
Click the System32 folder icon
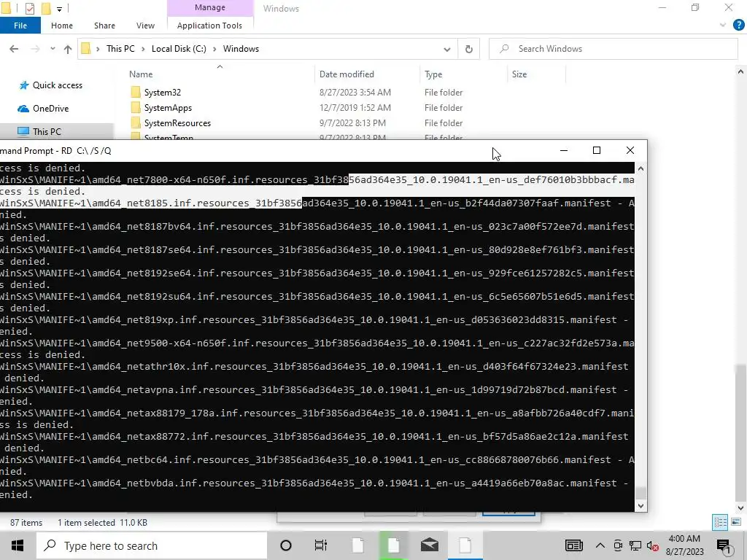pos(136,92)
